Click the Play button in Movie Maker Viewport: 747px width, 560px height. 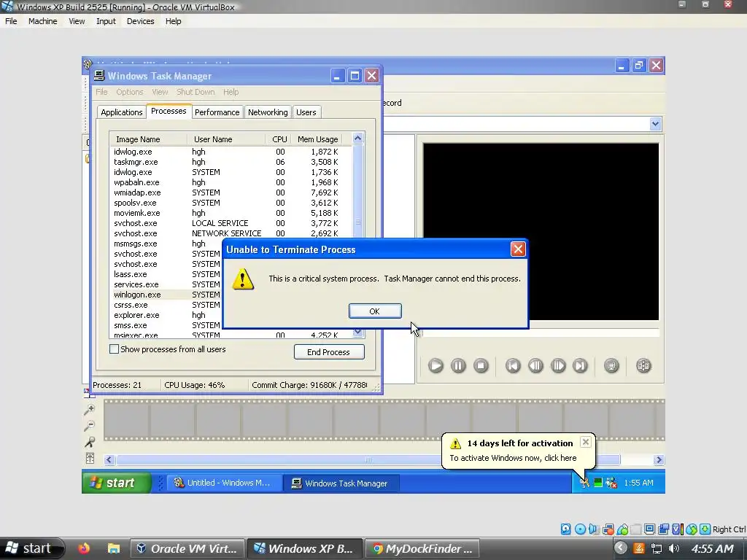click(x=436, y=366)
